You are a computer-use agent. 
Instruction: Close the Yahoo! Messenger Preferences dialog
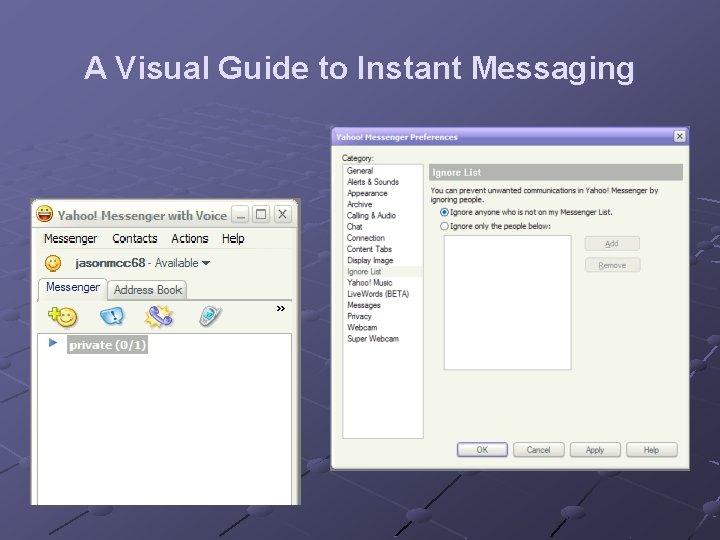click(x=680, y=136)
